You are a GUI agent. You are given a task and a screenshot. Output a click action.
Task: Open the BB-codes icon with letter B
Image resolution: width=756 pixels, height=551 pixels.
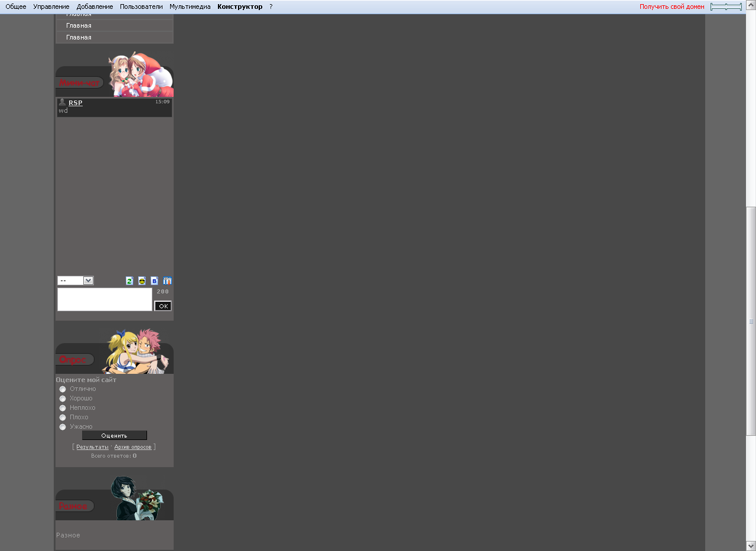154,281
